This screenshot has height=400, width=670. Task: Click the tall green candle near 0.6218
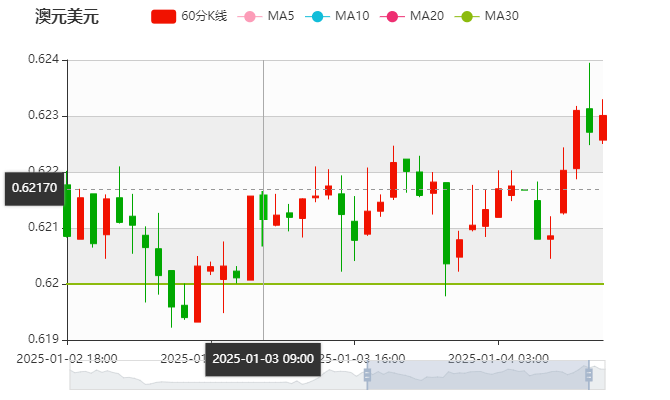[446, 223]
